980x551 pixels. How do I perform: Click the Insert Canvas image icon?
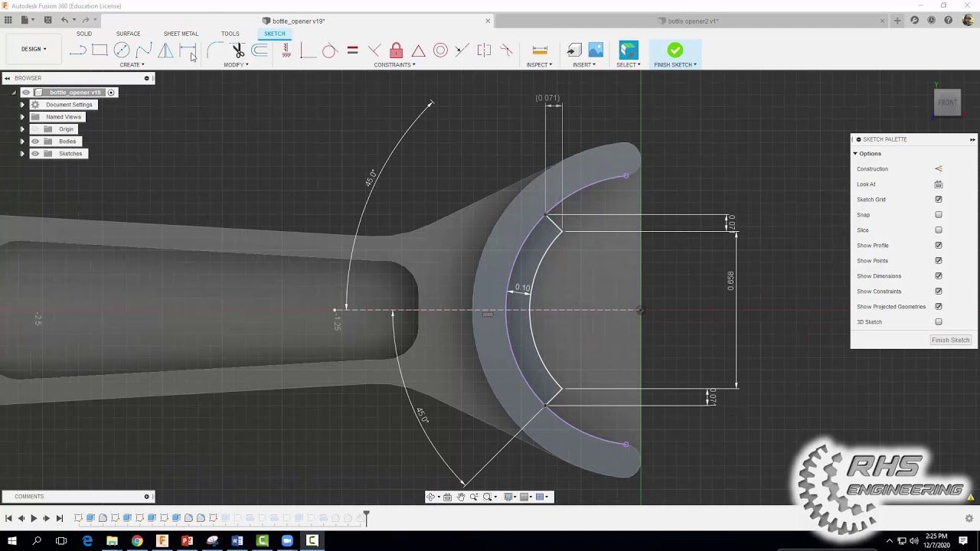[596, 51]
